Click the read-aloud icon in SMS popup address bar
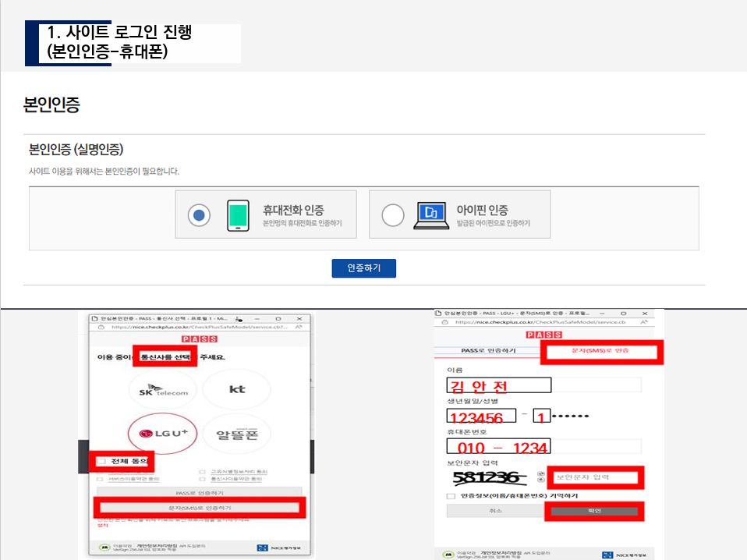Image resolution: width=747 pixels, height=560 pixels. pyautogui.click(x=643, y=322)
